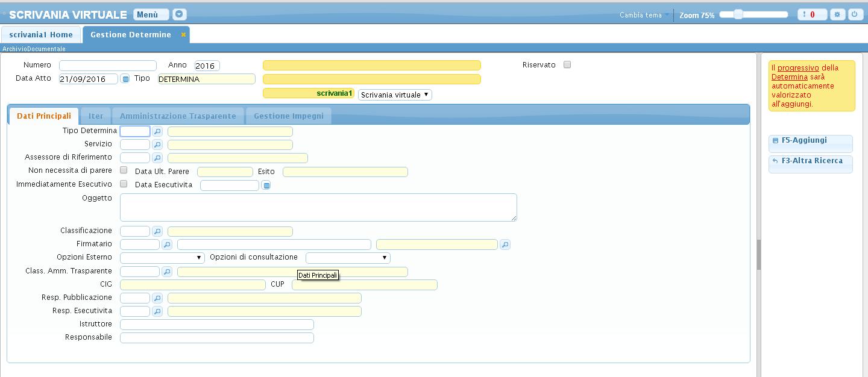Viewport: 868px width, 377px height.
Task: Expand the Scrivania virtuale dropdown
Action: [395, 95]
